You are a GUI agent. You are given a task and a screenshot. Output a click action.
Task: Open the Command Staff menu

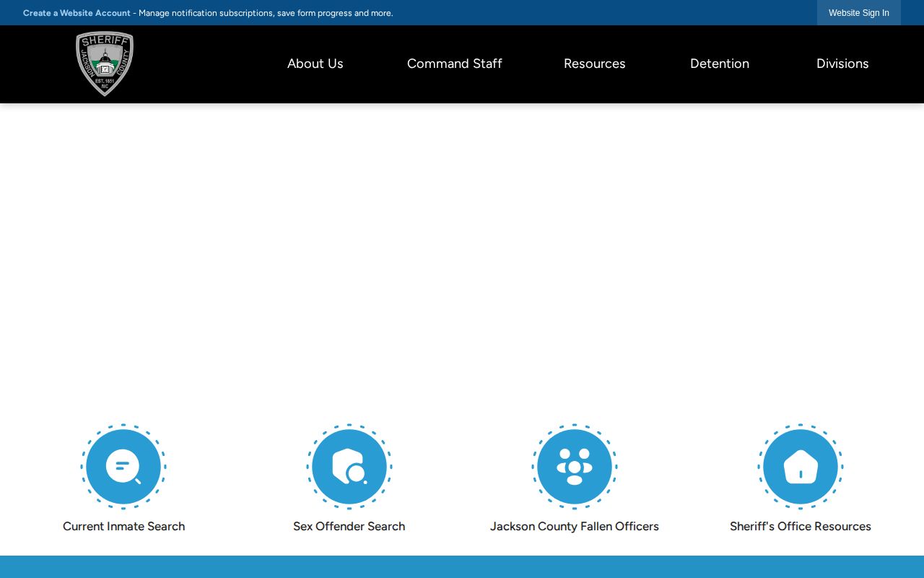tap(455, 64)
